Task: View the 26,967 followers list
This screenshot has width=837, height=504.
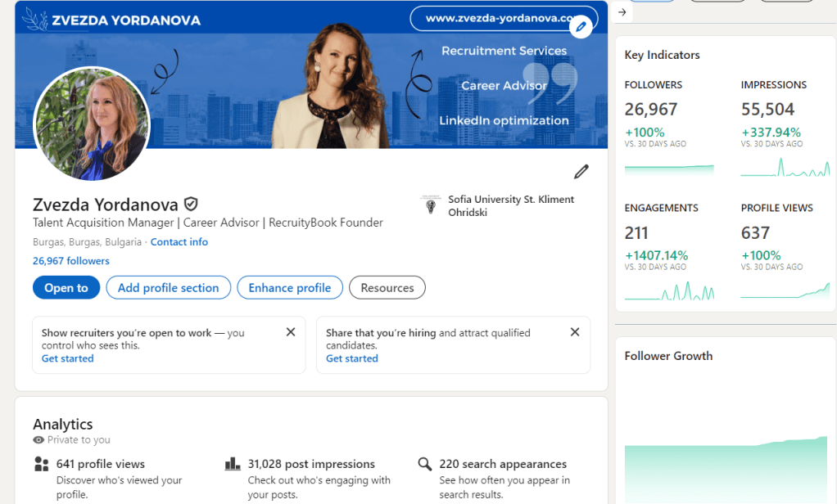Action: click(x=70, y=260)
